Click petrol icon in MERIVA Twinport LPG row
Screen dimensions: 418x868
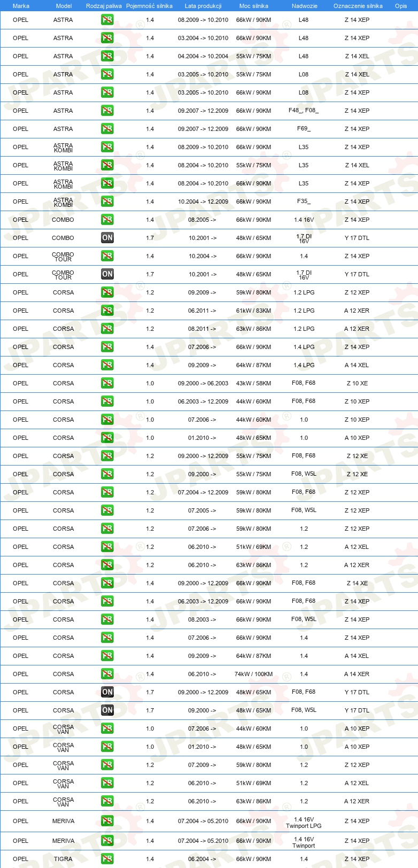(107, 821)
